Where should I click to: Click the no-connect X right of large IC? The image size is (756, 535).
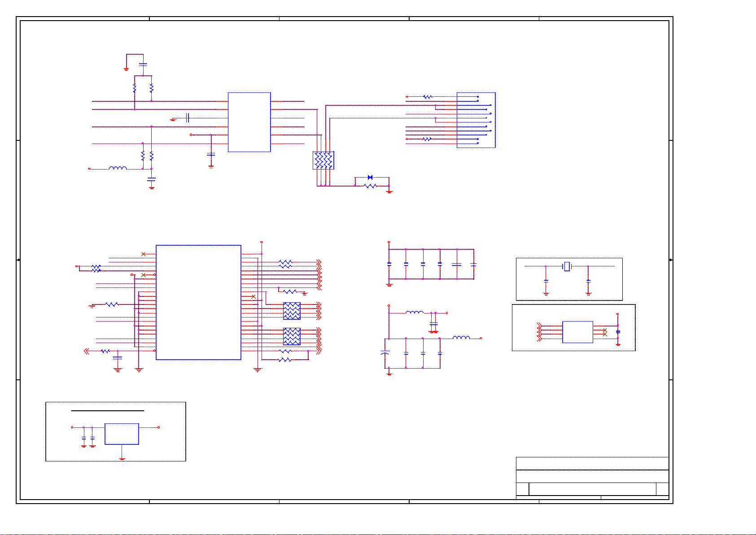pos(253,296)
